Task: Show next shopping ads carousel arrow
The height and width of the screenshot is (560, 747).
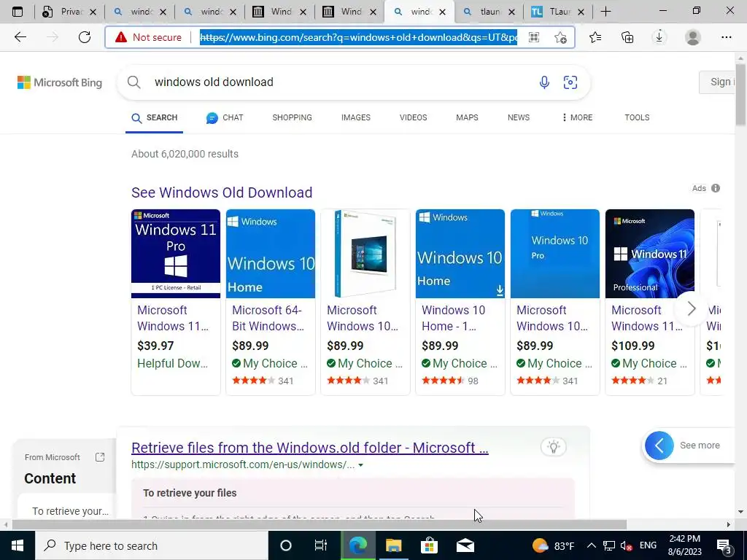Action: [x=692, y=308]
